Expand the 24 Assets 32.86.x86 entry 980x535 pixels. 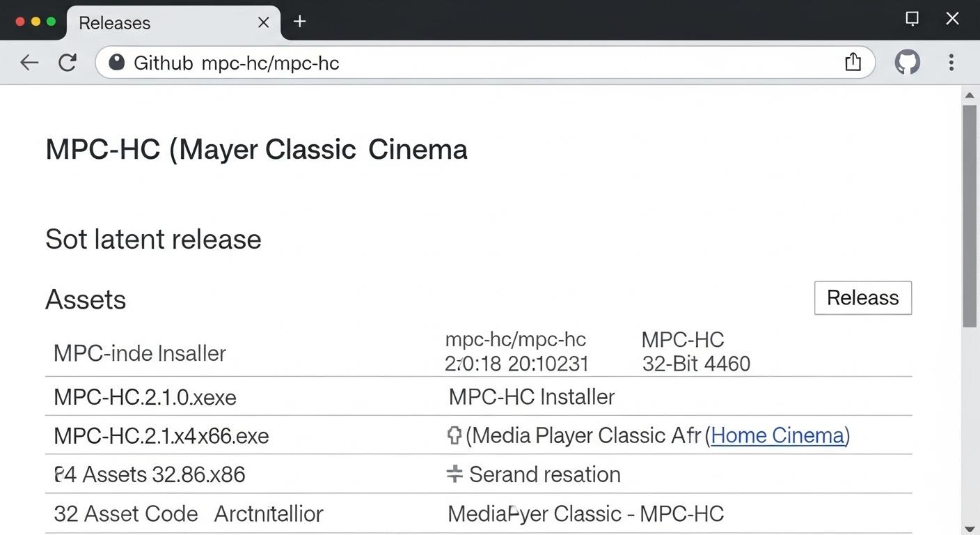point(150,474)
